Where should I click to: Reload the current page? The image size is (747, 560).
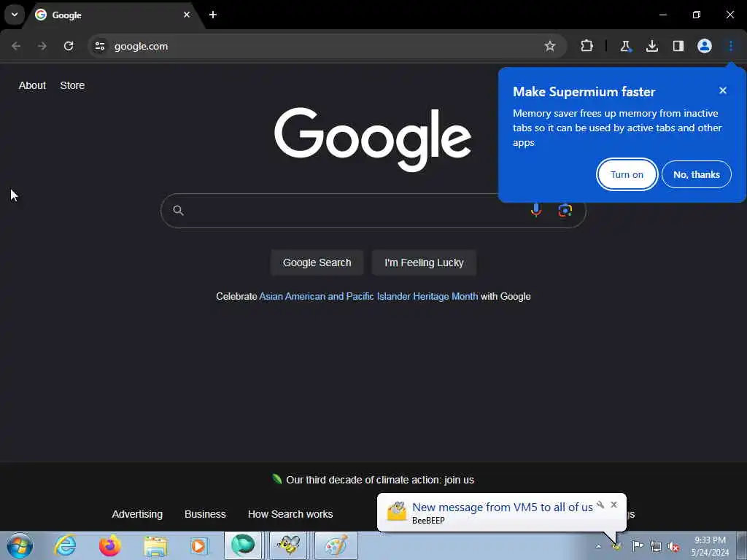click(x=69, y=46)
